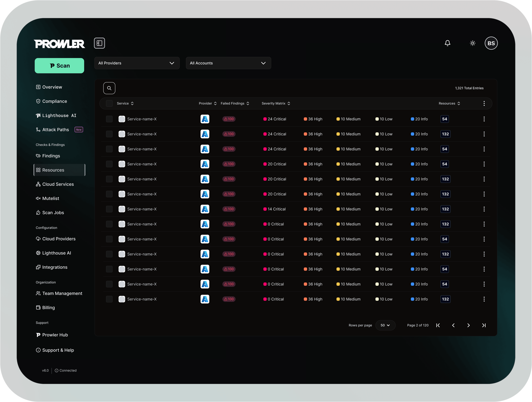Image resolution: width=532 pixels, height=402 pixels.
Task: Toggle the sidebar collapse icon
Action: (99, 43)
